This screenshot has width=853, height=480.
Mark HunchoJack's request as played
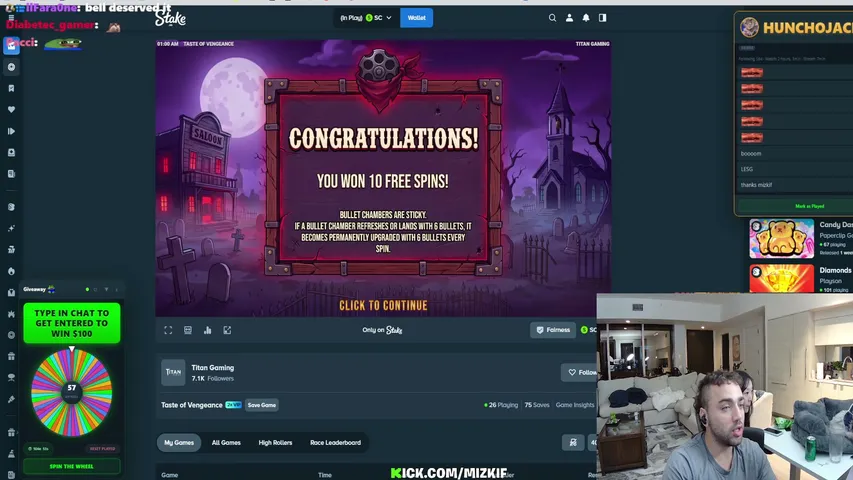pos(809,206)
